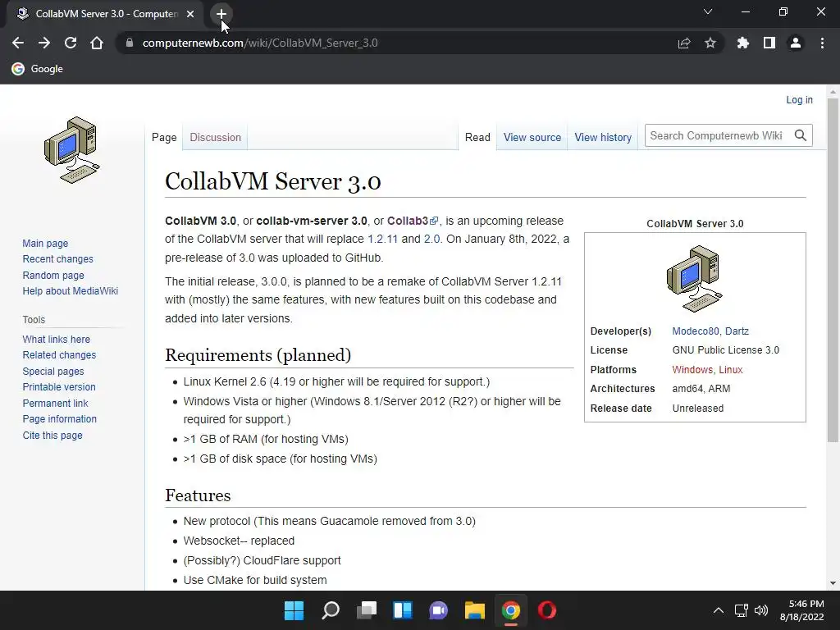The height and width of the screenshot is (630, 840).
Task: Open the 1.2.11 version link
Action: click(x=382, y=239)
